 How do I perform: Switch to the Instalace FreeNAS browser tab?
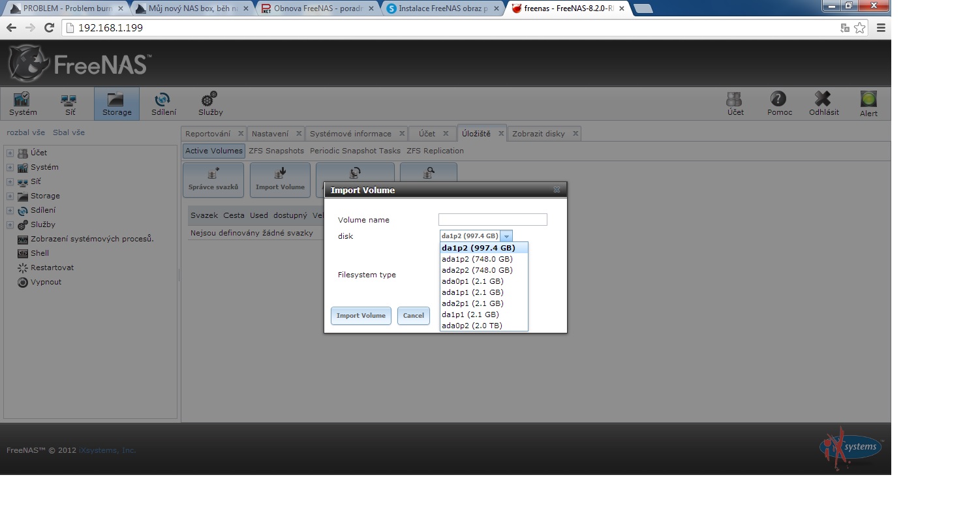[x=442, y=8]
